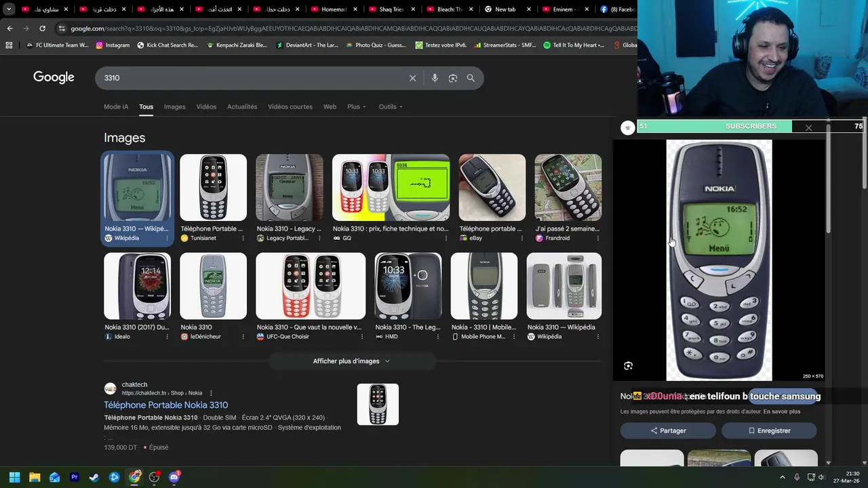Open the En savoir plus link

782,411
